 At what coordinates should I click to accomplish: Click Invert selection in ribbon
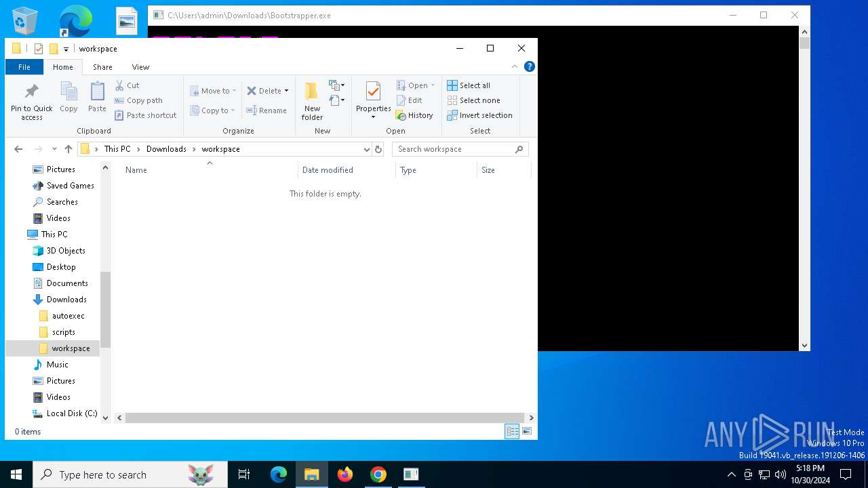point(479,115)
